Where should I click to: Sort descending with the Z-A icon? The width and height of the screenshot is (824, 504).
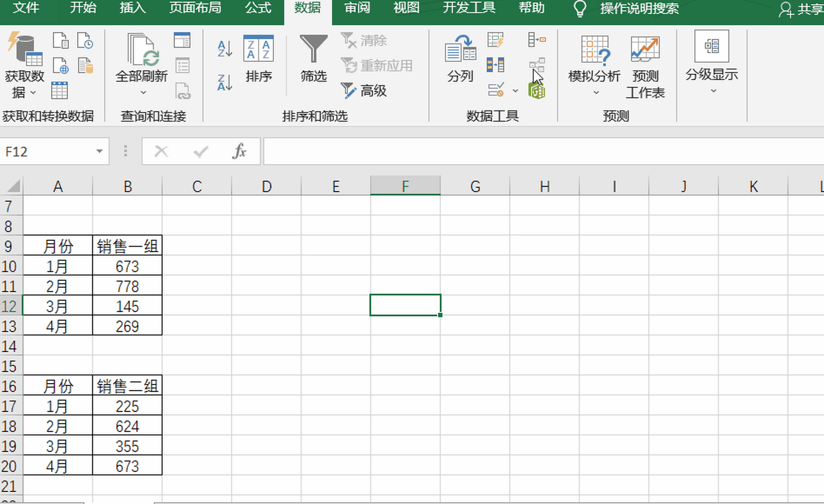[225, 83]
